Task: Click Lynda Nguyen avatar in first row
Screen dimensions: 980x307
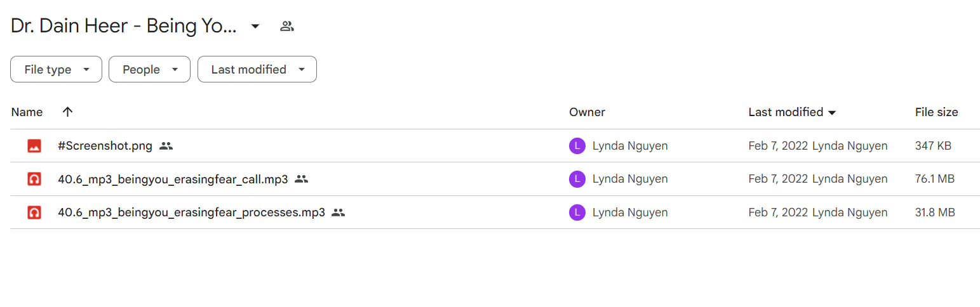Action: click(x=577, y=146)
